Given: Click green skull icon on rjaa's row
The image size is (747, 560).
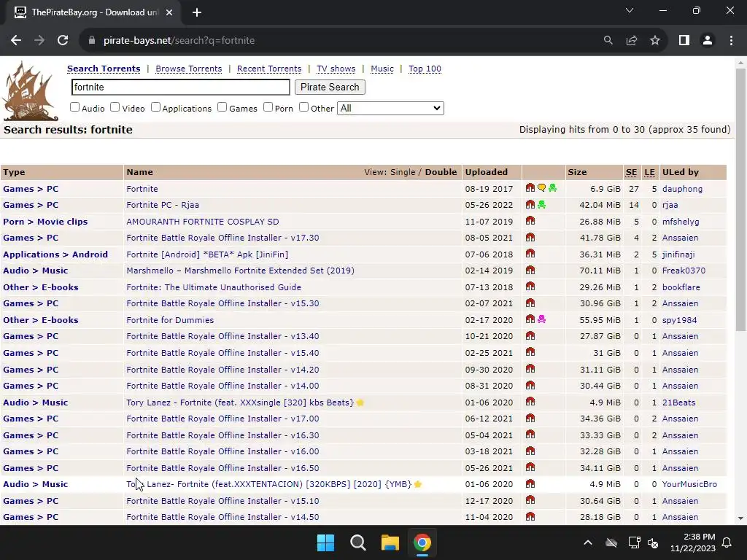Looking at the screenshot, I should tap(542, 205).
